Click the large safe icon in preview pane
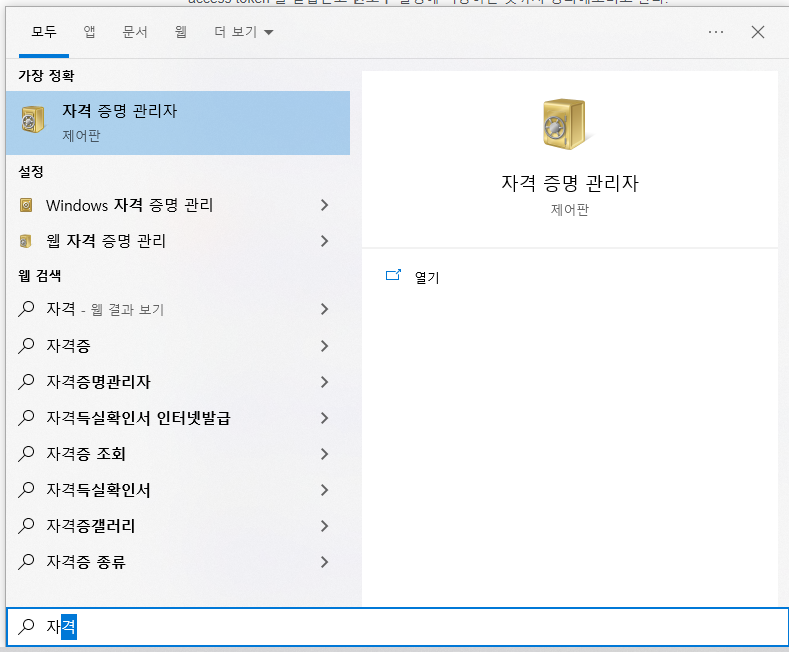Image resolution: width=789 pixels, height=652 pixels. [565, 124]
